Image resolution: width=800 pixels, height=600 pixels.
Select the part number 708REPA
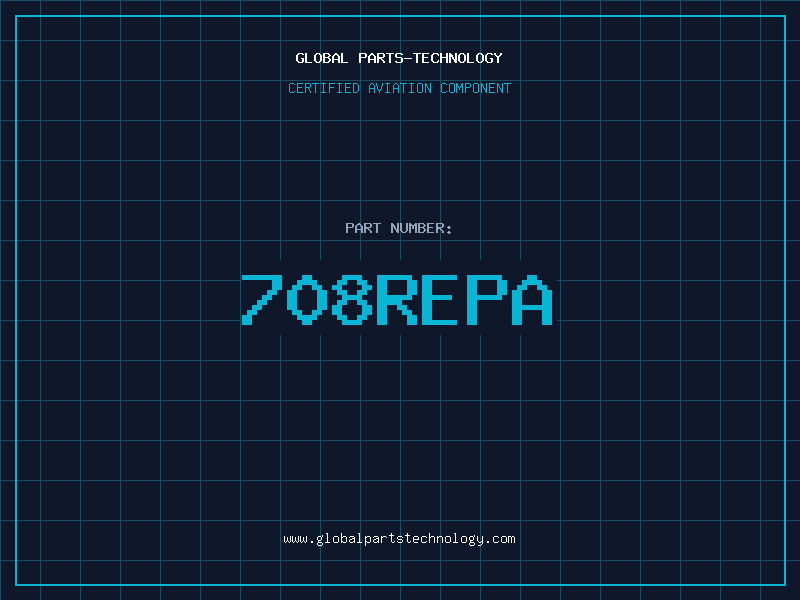point(397,300)
